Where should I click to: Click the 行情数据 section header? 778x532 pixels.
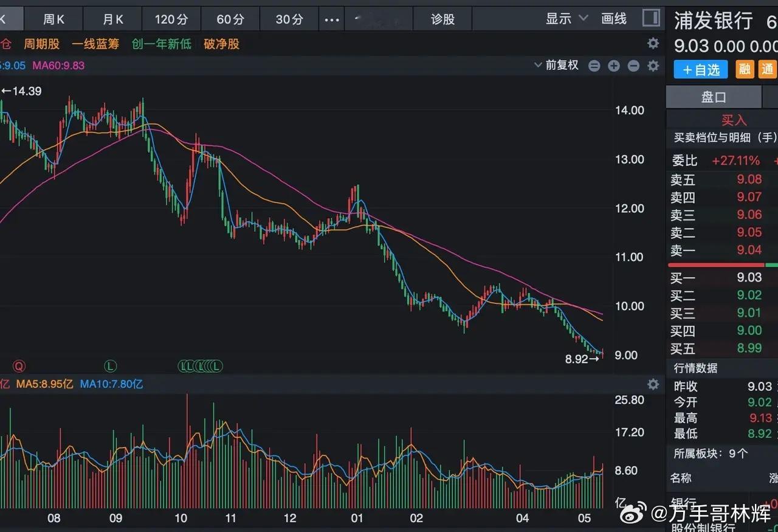point(695,368)
